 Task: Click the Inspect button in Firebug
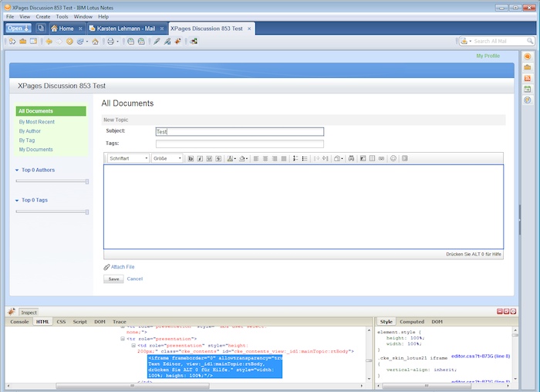[x=29, y=313]
